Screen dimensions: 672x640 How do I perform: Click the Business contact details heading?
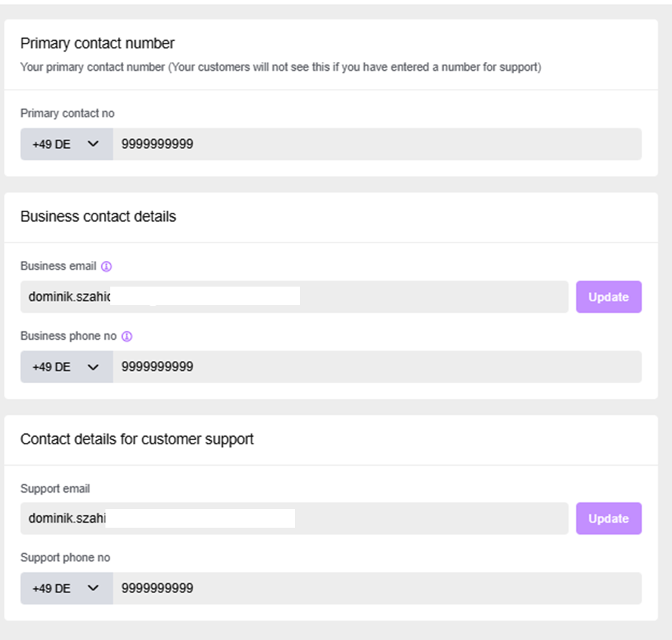pyautogui.click(x=98, y=216)
